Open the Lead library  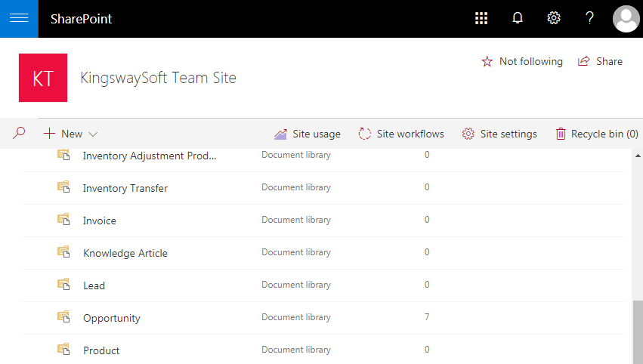(x=94, y=285)
